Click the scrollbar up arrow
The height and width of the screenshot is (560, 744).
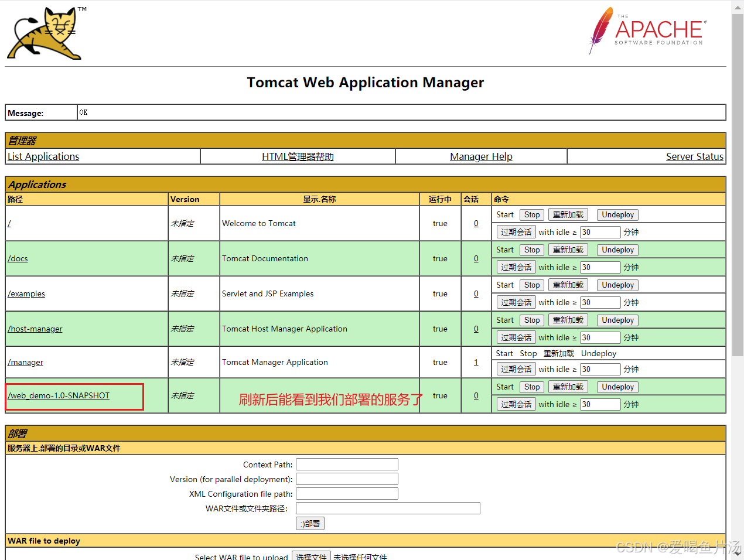pyautogui.click(x=738, y=7)
